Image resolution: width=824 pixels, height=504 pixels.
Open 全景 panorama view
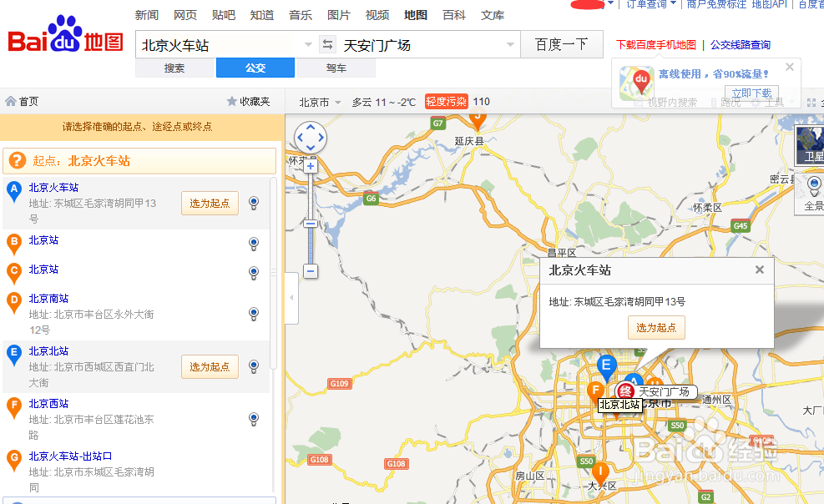810,194
